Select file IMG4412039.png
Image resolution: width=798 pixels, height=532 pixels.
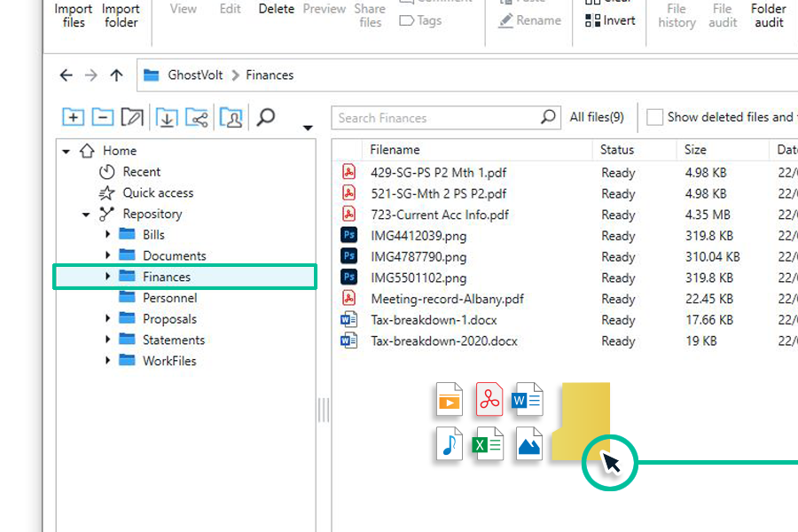point(419,236)
